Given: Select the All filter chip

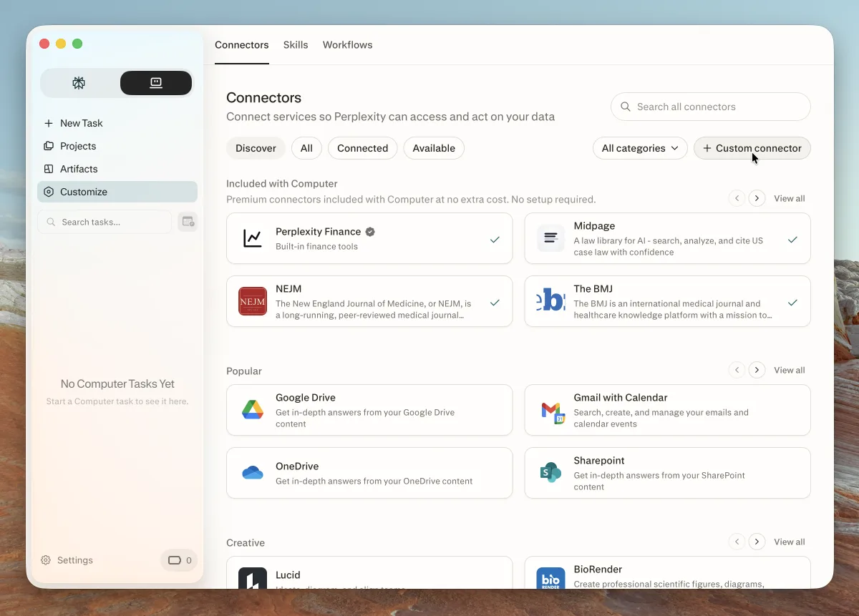Looking at the screenshot, I should click(x=306, y=148).
